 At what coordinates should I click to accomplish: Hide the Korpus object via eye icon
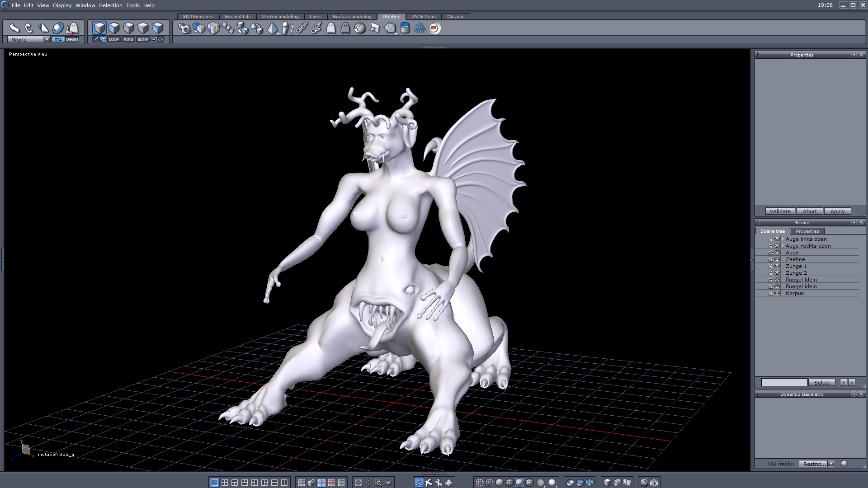(x=777, y=293)
